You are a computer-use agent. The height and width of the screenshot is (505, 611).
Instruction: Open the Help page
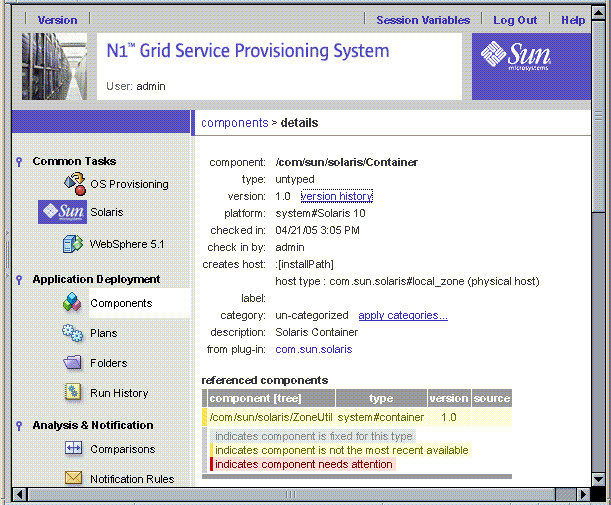pyautogui.click(x=573, y=20)
